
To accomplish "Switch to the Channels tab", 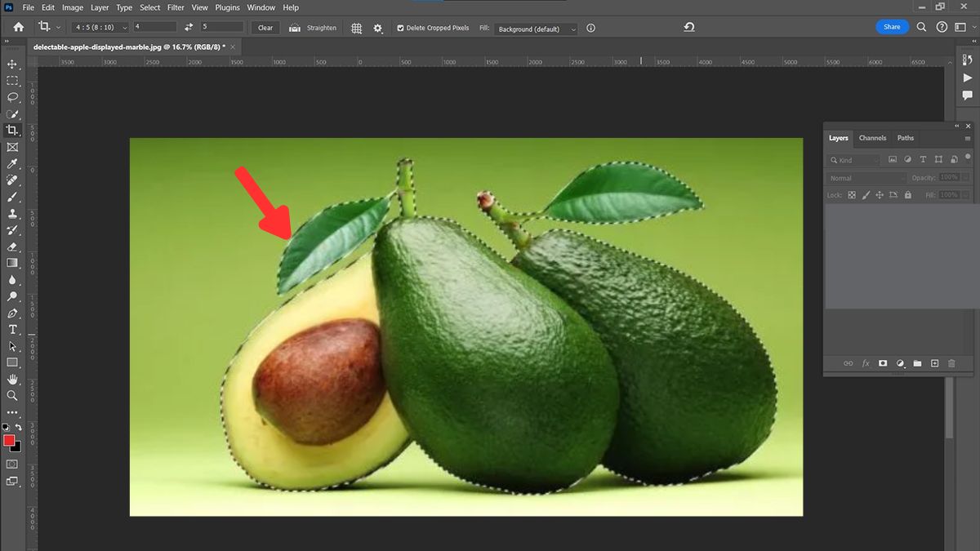I will 872,138.
